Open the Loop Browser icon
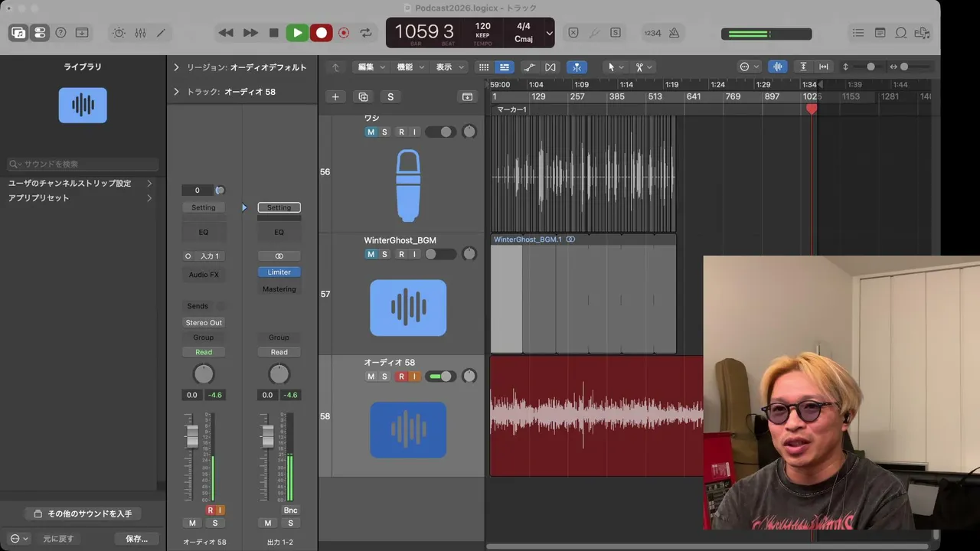Image resolution: width=980 pixels, height=551 pixels. [x=901, y=33]
